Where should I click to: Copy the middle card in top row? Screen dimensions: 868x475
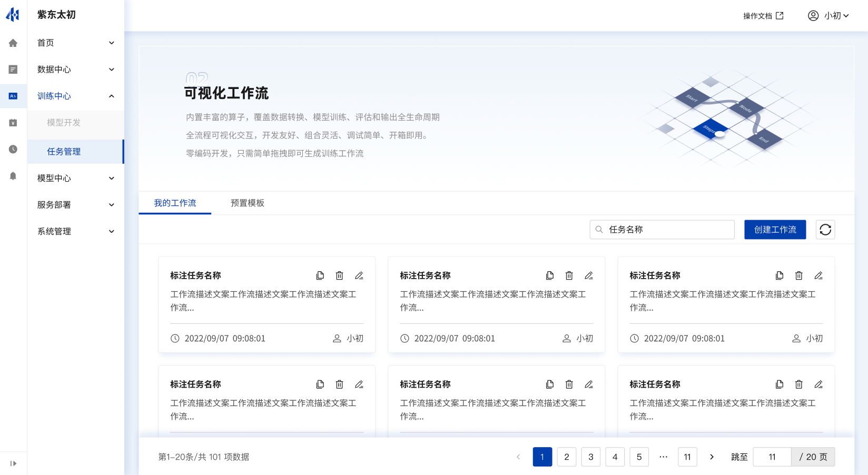coord(550,275)
